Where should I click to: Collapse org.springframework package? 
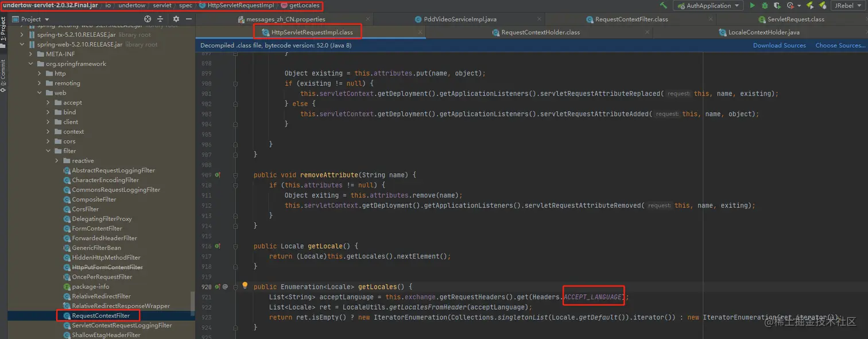click(x=32, y=64)
